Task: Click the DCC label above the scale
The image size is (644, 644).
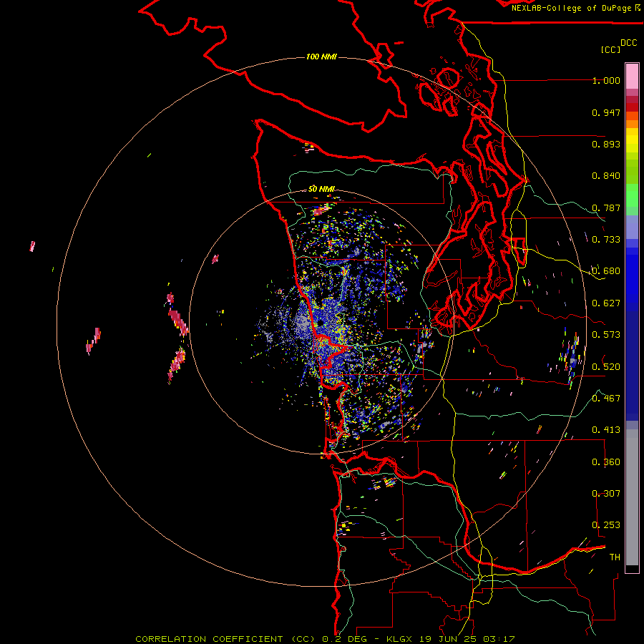Action: coord(628,43)
